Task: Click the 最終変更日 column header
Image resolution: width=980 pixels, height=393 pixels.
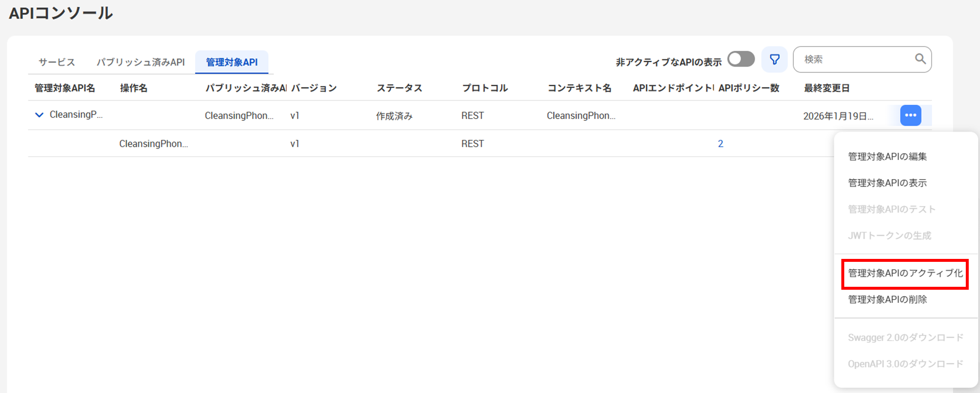Action: [x=827, y=88]
